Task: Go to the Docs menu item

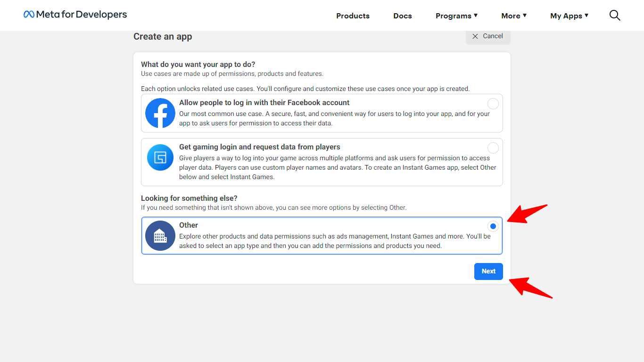Action: tap(403, 16)
